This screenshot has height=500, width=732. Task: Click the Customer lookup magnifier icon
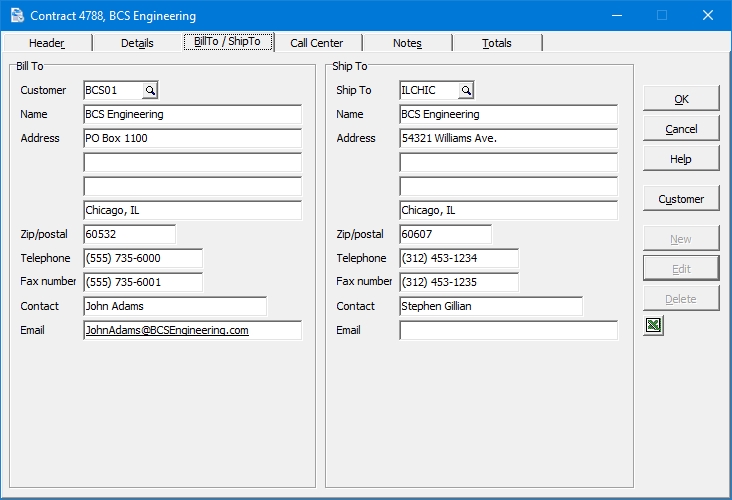150,91
